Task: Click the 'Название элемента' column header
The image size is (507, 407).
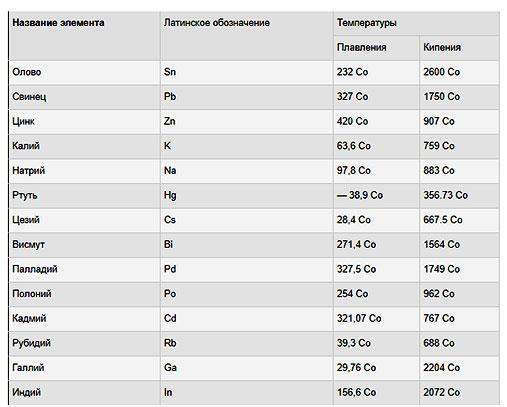Action: [58, 23]
